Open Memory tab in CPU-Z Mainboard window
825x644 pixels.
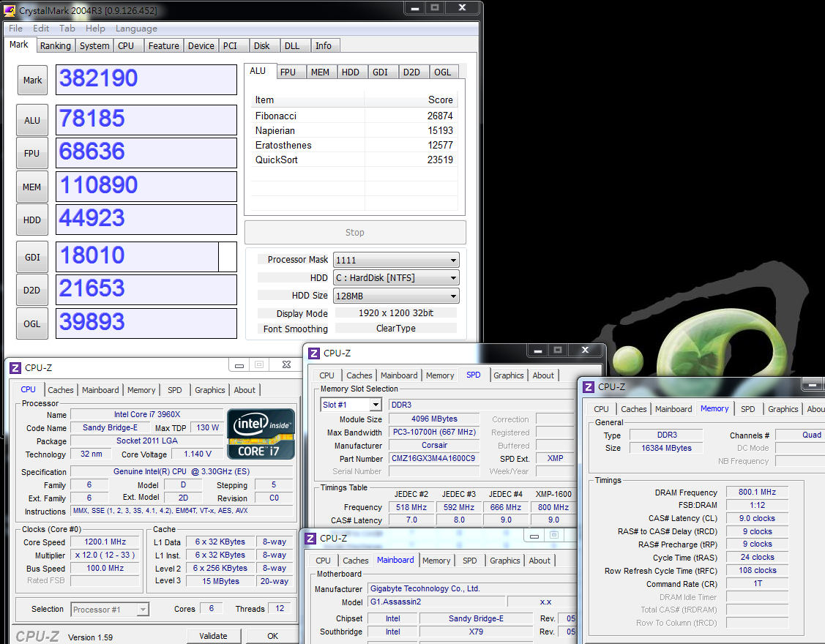click(436, 561)
